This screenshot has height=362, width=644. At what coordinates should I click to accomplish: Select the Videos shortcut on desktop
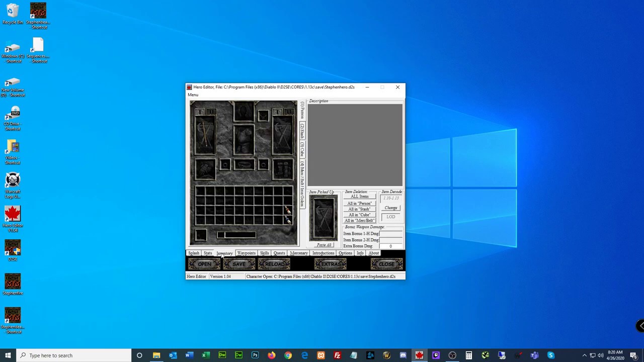(13, 152)
